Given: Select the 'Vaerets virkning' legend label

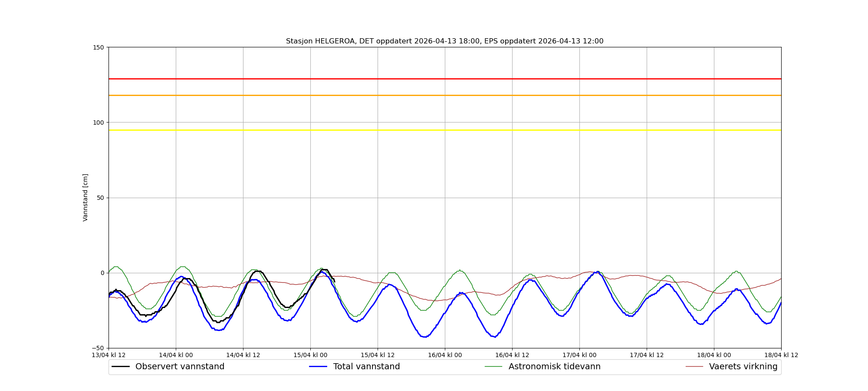Looking at the screenshot, I should (x=743, y=367).
